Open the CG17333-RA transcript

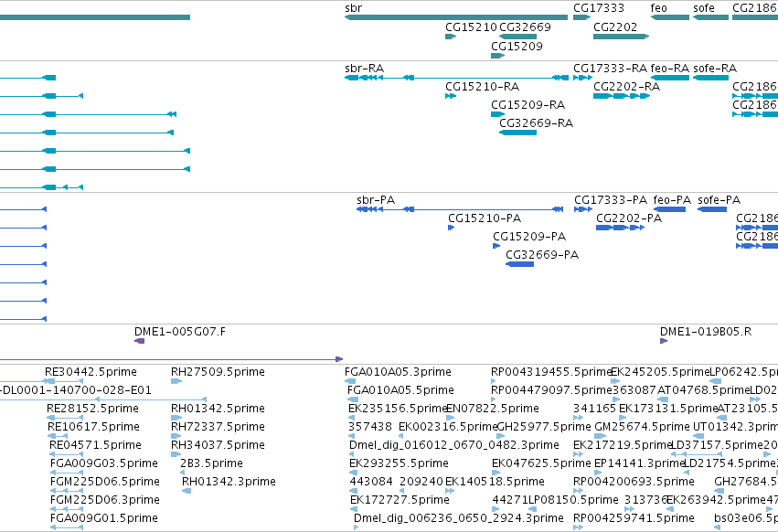click(582, 78)
